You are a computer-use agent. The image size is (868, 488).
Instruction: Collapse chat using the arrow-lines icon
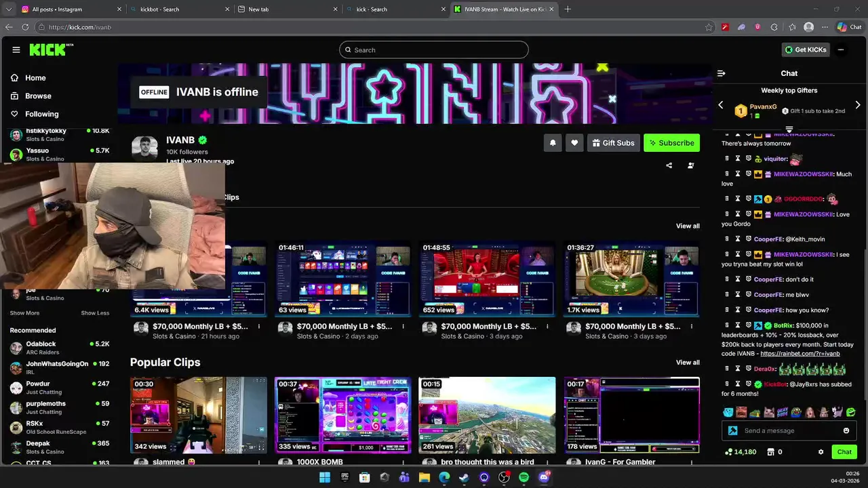tap(722, 73)
